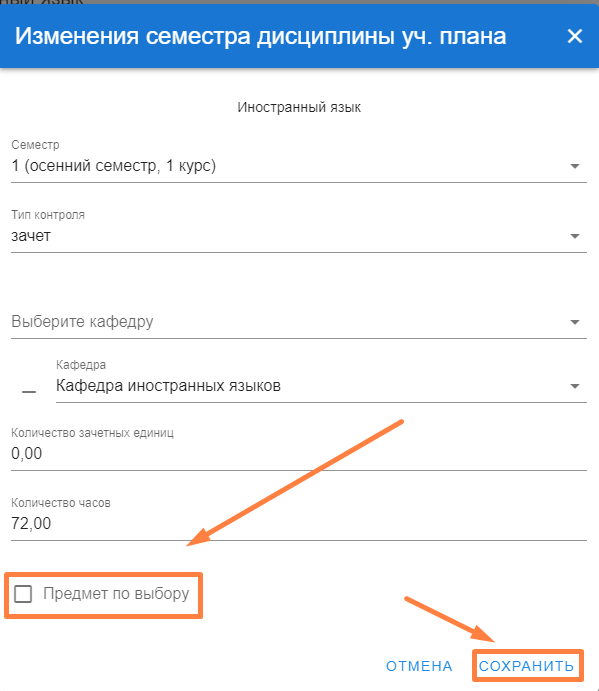Click into the Количество часов field
This screenshot has height=691, width=599.
point(299,524)
